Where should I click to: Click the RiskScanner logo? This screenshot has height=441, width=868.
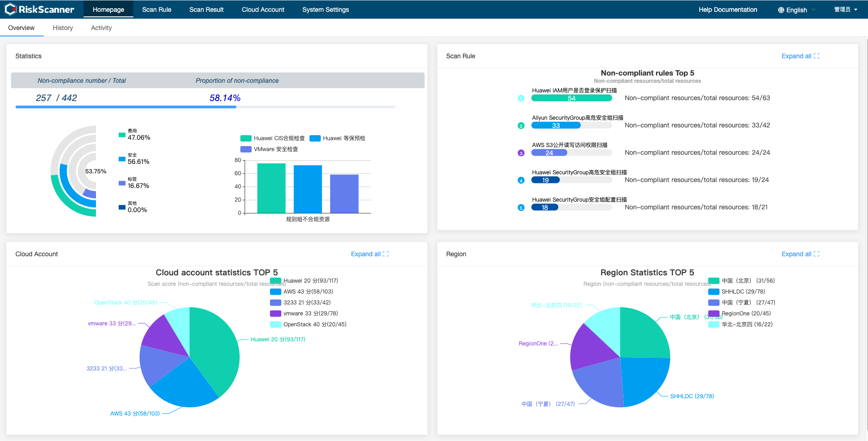click(x=39, y=9)
